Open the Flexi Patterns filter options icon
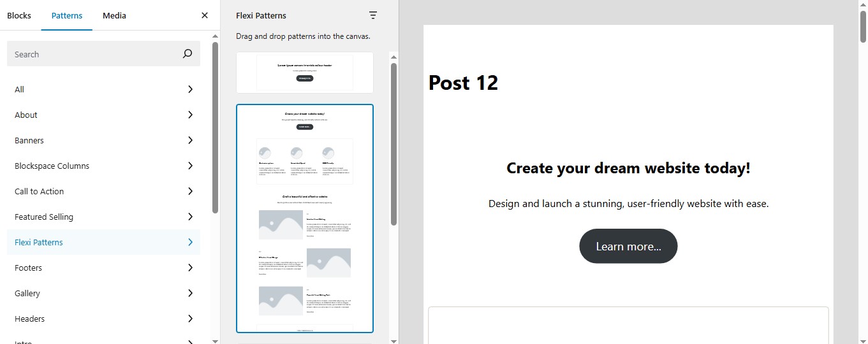Screen dimensions: 868x344 pos(373,15)
